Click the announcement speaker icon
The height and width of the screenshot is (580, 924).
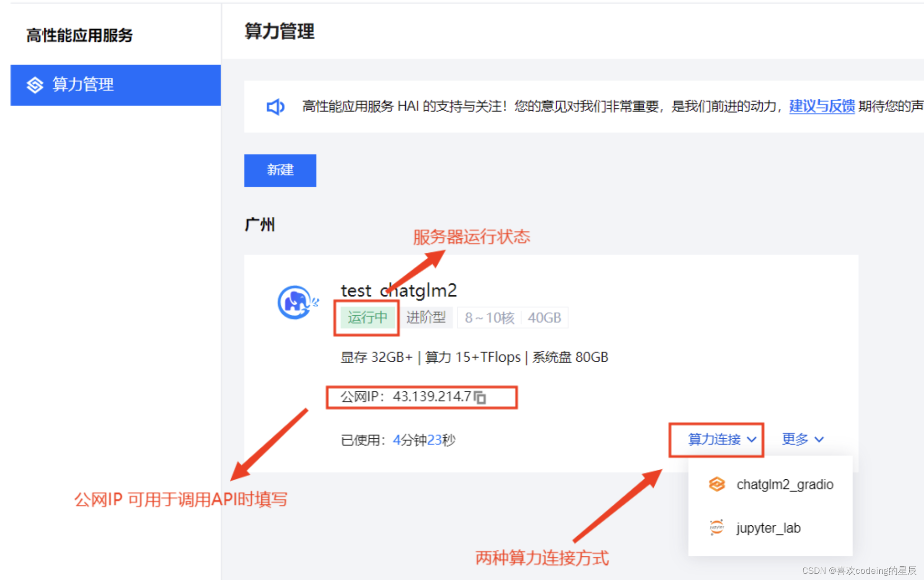(x=275, y=106)
